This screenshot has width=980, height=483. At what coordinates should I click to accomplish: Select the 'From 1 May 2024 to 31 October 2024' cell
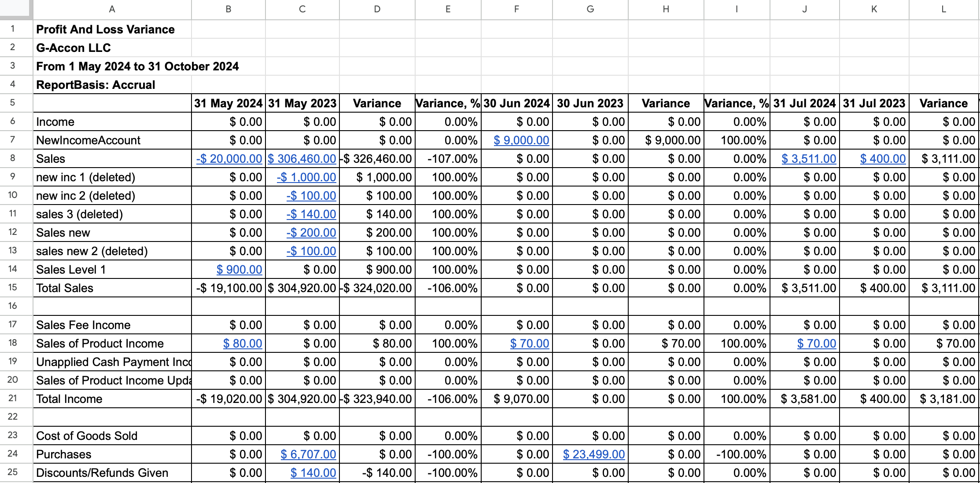[x=112, y=66]
